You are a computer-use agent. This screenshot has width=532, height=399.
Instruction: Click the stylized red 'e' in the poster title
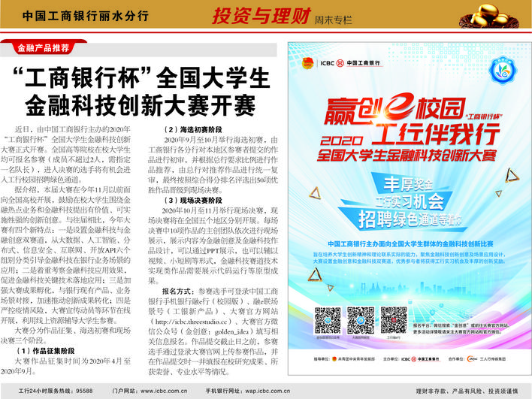399,105
